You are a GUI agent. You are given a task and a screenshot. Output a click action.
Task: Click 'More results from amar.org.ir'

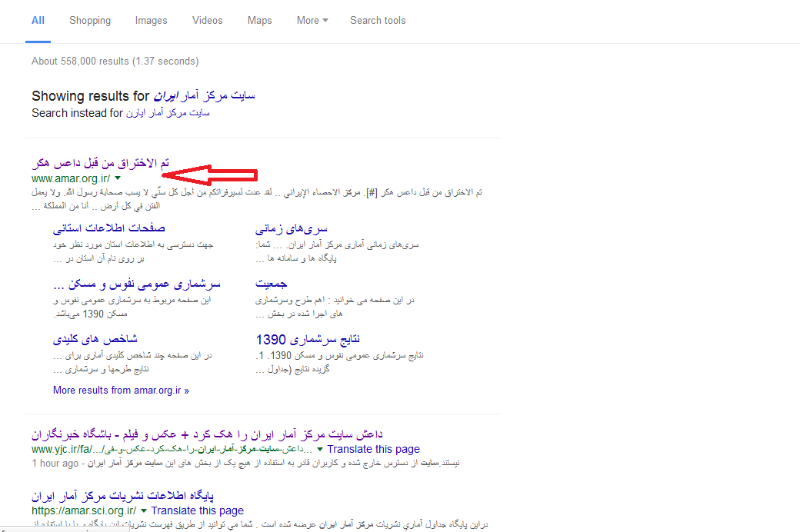(x=121, y=390)
